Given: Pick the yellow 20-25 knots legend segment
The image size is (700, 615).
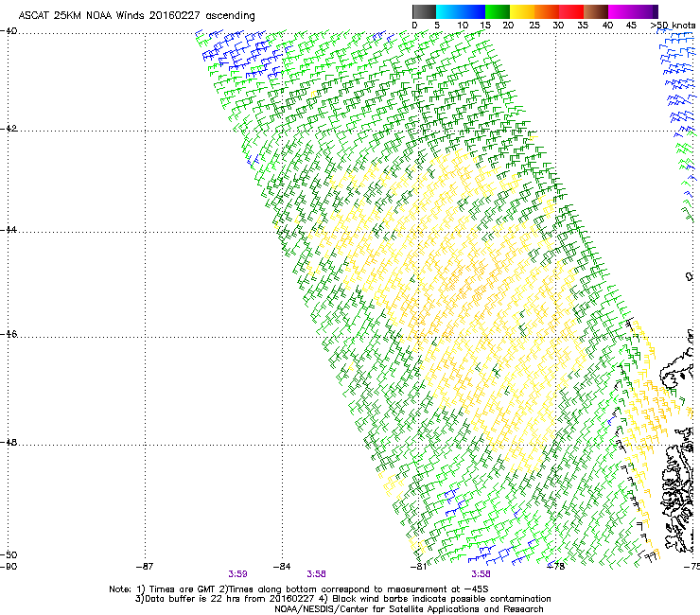Looking at the screenshot, I should [x=522, y=11].
